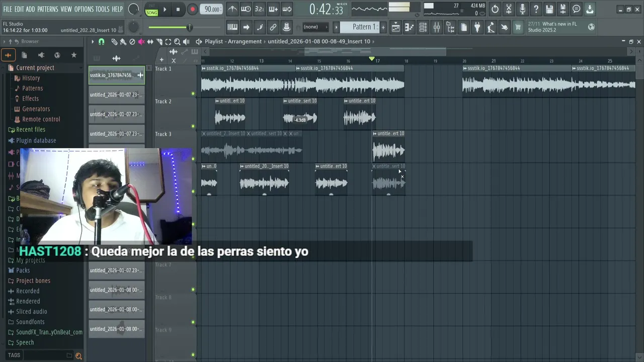
Task: Click the undo history icon
Action: coord(495,9)
